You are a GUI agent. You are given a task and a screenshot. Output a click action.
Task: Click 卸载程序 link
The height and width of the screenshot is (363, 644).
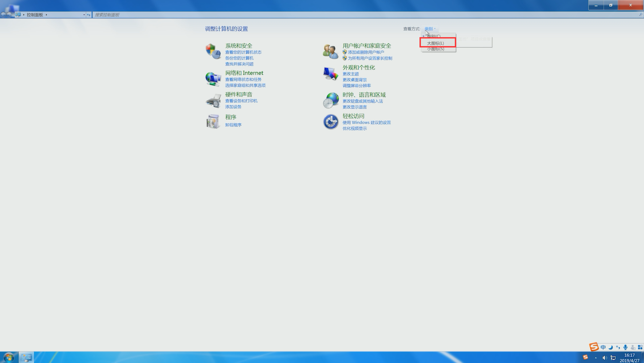[x=233, y=125]
